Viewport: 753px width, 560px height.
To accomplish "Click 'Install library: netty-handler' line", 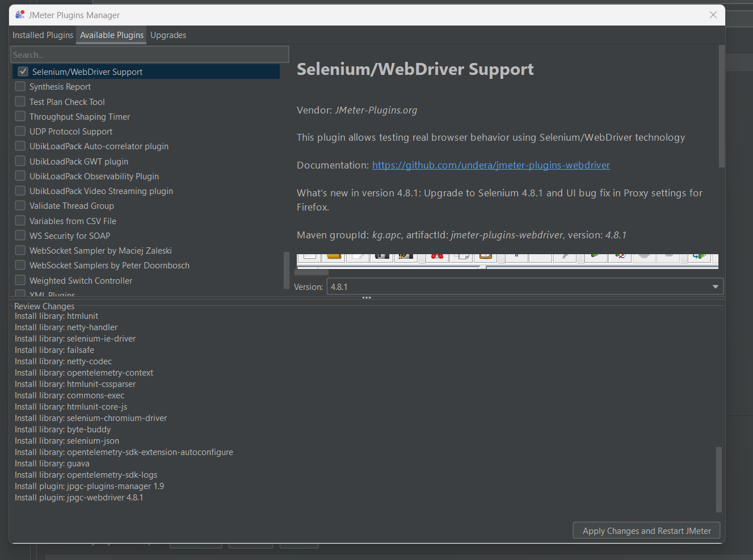I will click(66, 327).
